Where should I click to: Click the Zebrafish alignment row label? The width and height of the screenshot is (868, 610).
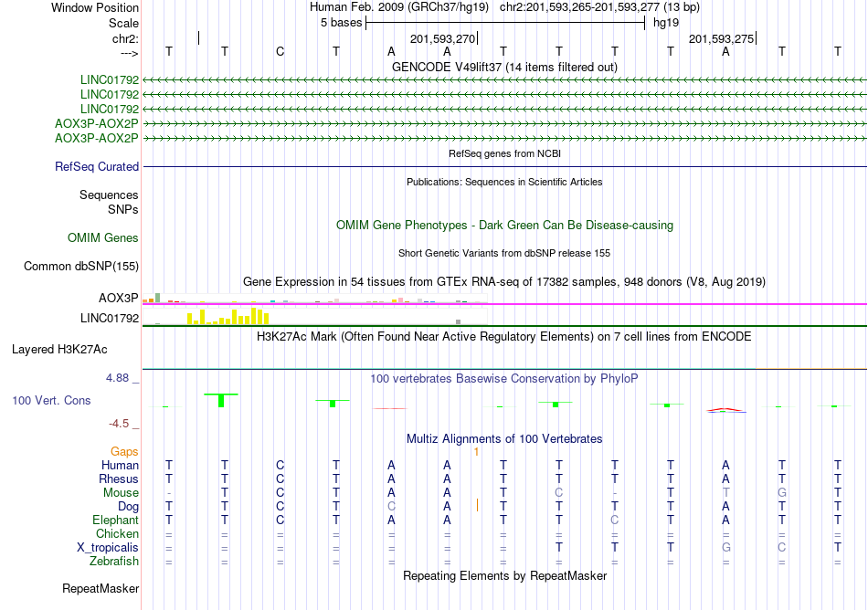coord(114,561)
